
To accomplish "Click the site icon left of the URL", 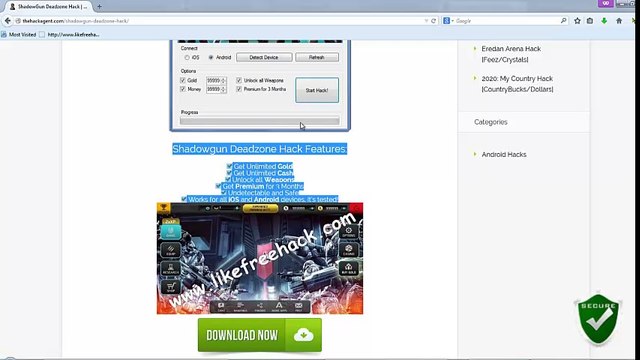I will click(x=18, y=21).
